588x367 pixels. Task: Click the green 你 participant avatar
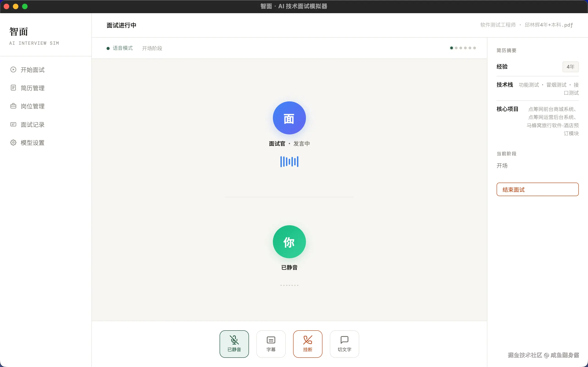[x=289, y=242]
